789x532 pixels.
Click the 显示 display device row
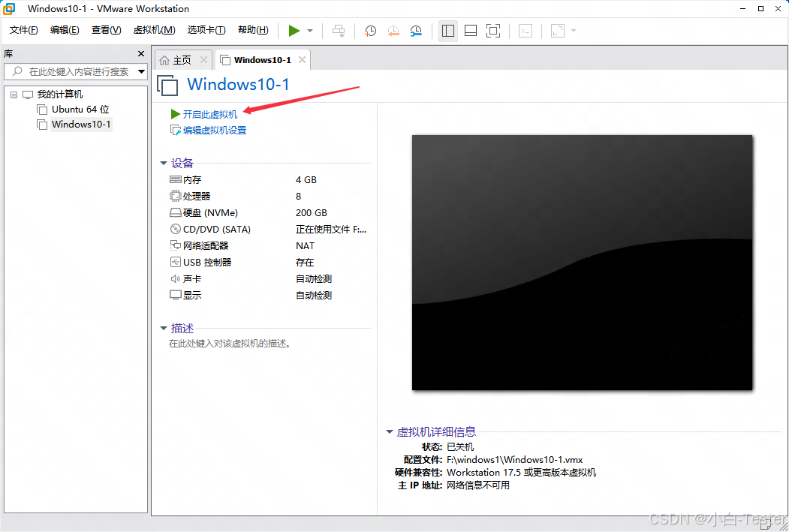tap(270, 295)
